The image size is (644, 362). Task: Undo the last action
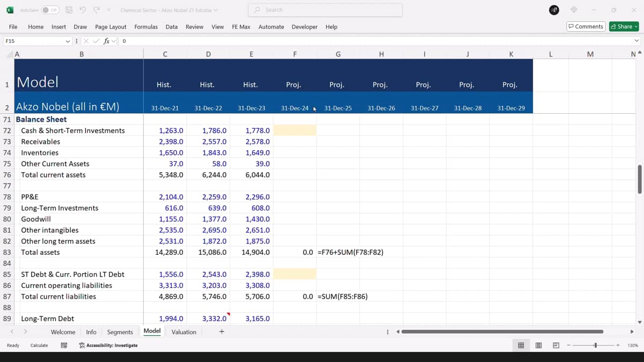83,10
